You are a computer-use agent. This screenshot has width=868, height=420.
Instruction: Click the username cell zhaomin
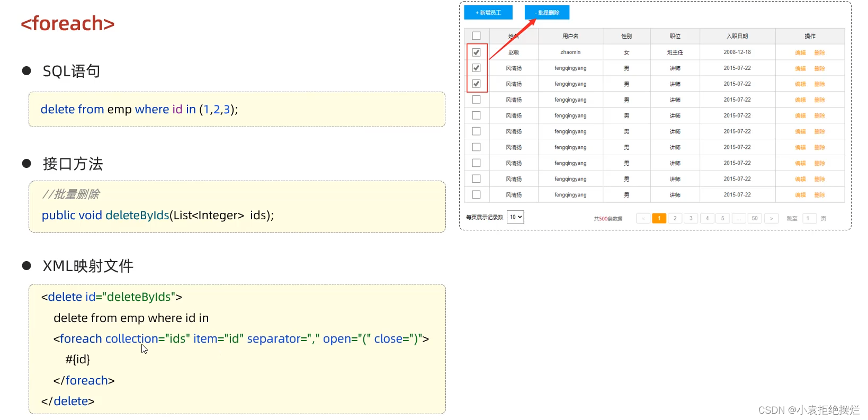point(570,52)
